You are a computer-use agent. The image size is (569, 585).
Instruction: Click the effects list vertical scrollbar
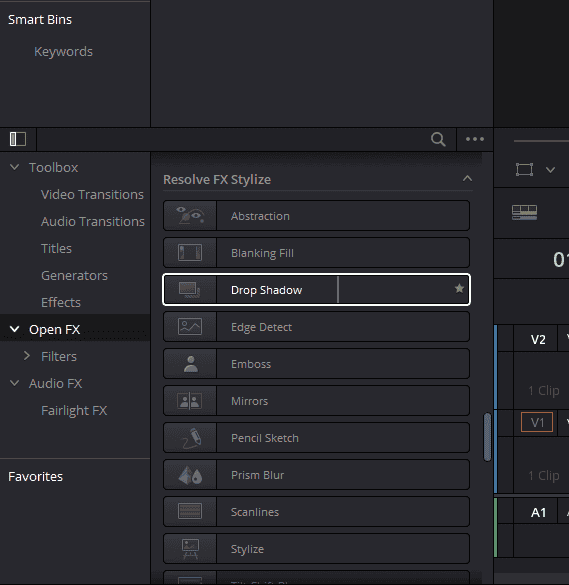tap(487, 437)
